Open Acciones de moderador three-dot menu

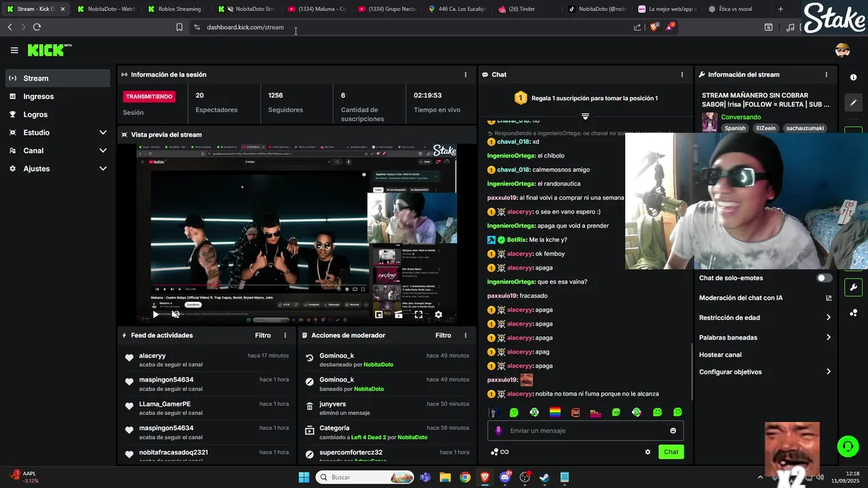[465, 335]
